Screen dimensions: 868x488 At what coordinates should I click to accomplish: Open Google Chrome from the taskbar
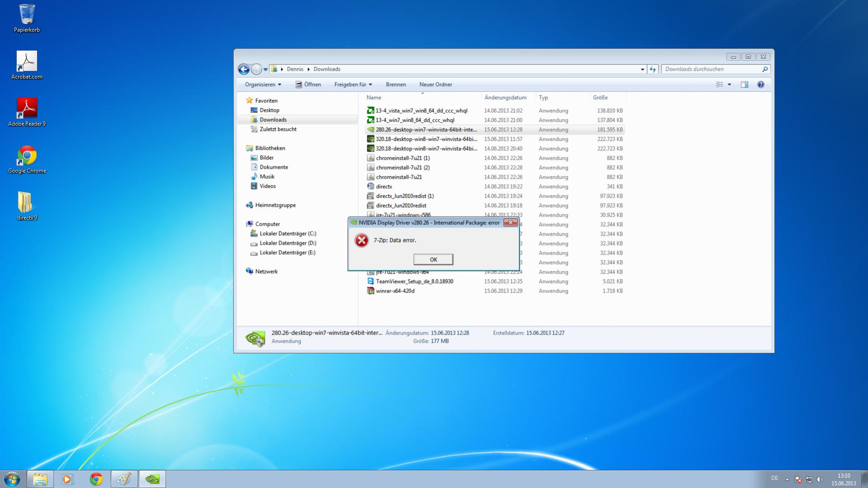pos(96,479)
